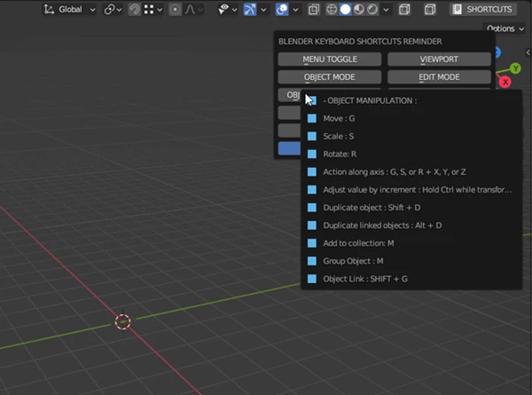Viewport: 532px width, 395px height.
Task: Click the 'Move : G' menu text
Action: tap(339, 119)
